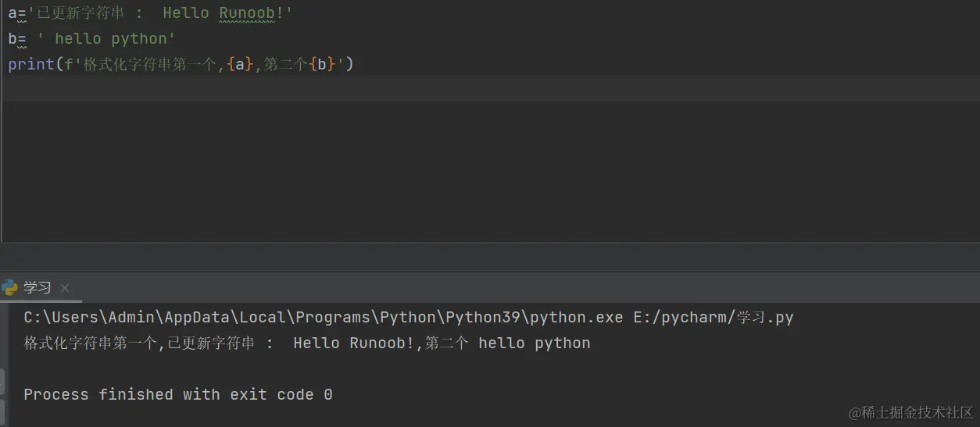
Task: Click the {a} placeholder in the f-string
Action: (x=240, y=65)
